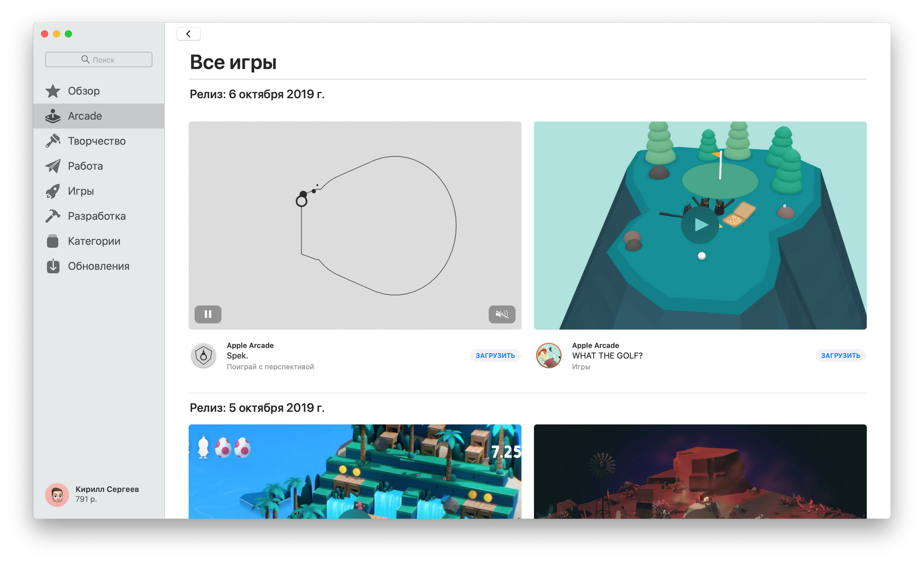This screenshot has height=563, width=924.
Task: Click the download arrow icon beside Обновления
Action: [x=53, y=266]
